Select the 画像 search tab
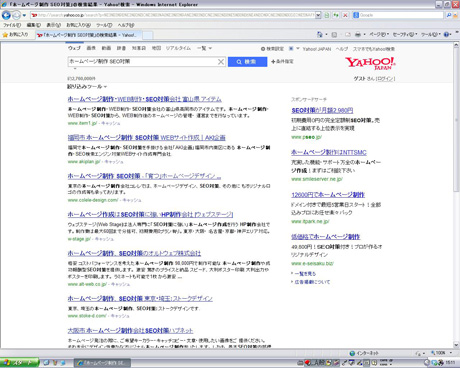The height and width of the screenshot is (368, 460). point(91,48)
